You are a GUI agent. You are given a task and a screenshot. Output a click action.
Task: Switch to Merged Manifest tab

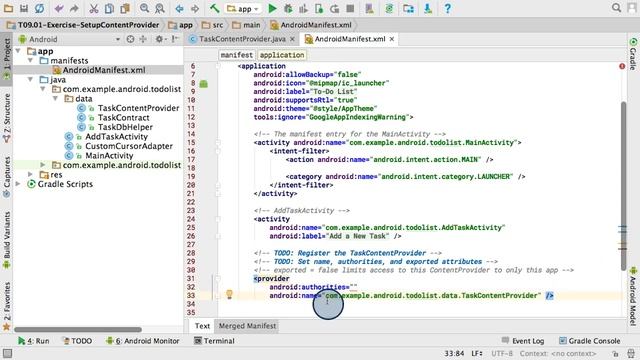(x=247, y=326)
